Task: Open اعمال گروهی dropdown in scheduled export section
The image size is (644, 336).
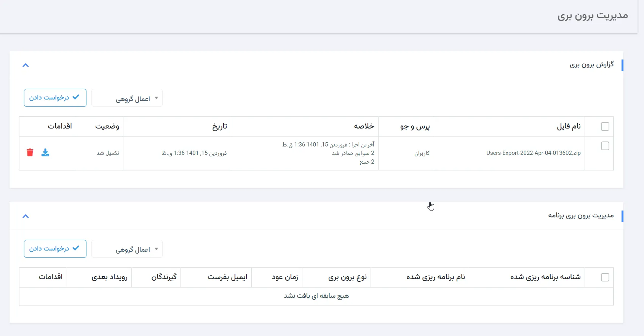Action: (127, 249)
